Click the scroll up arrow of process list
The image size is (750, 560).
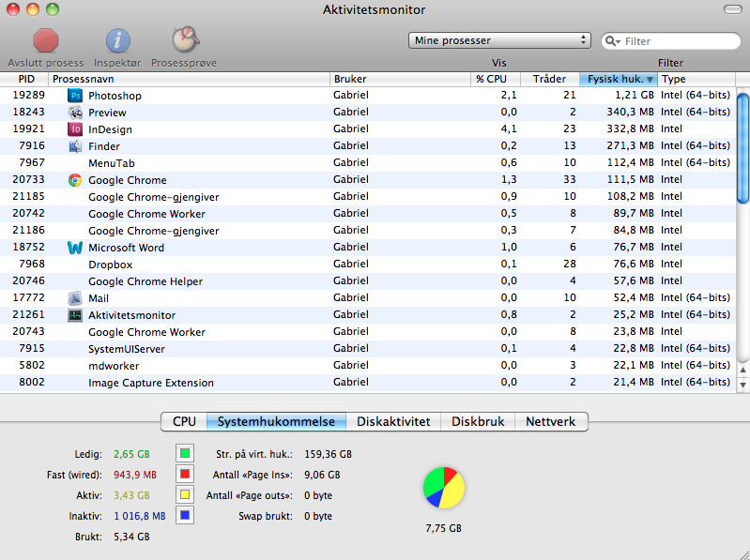pos(742,370)
